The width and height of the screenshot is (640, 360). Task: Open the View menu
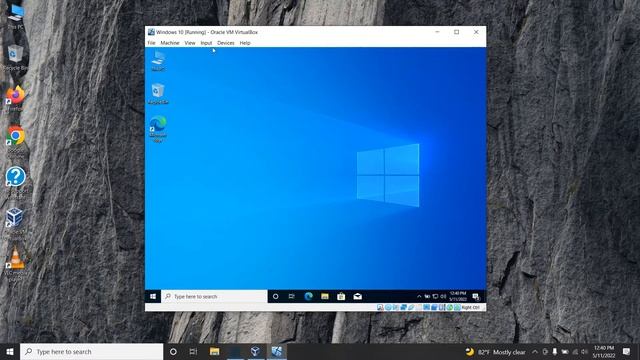[x=190, y=43]
